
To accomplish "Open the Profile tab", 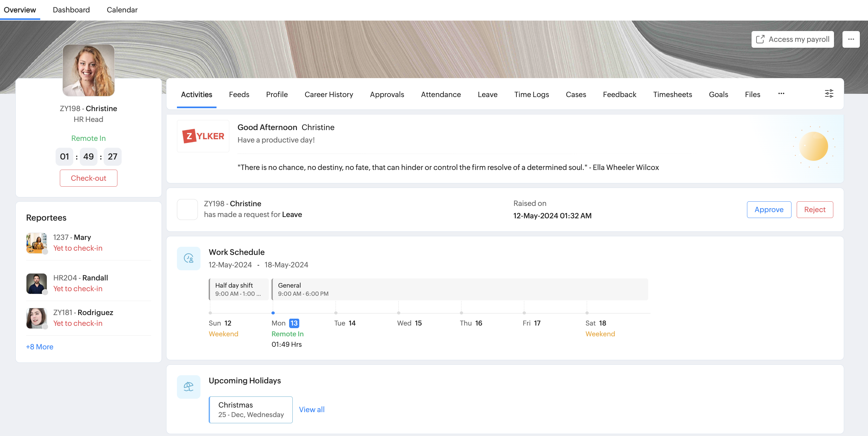I will [x=277, y=94].
